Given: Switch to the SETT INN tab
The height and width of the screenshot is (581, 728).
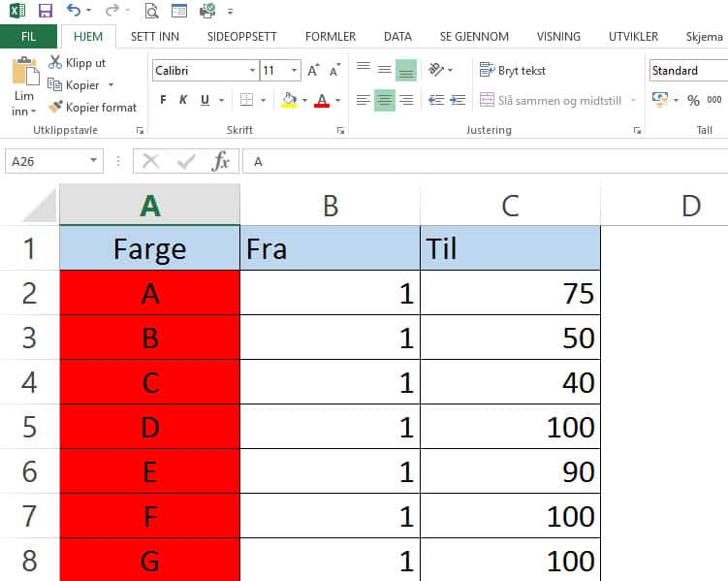Looking at the screenshot, I should tap(155, 36).
